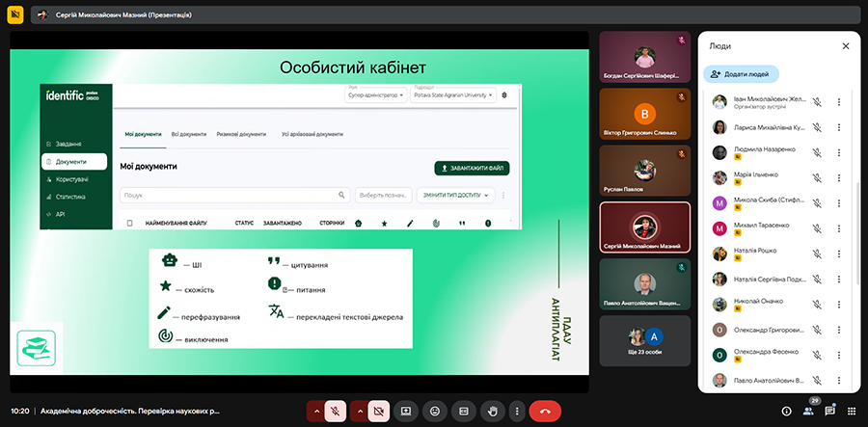Image resolution: width=868 pixels, height=427 pixels.
Task: Toggle the microphone mute button
Action: (336, 411)
